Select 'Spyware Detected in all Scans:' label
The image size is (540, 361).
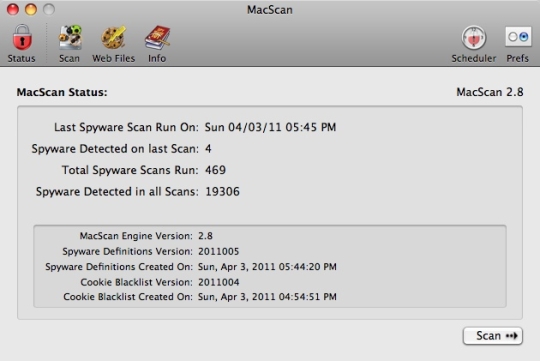pyautogui.click(x=117, y=192)
